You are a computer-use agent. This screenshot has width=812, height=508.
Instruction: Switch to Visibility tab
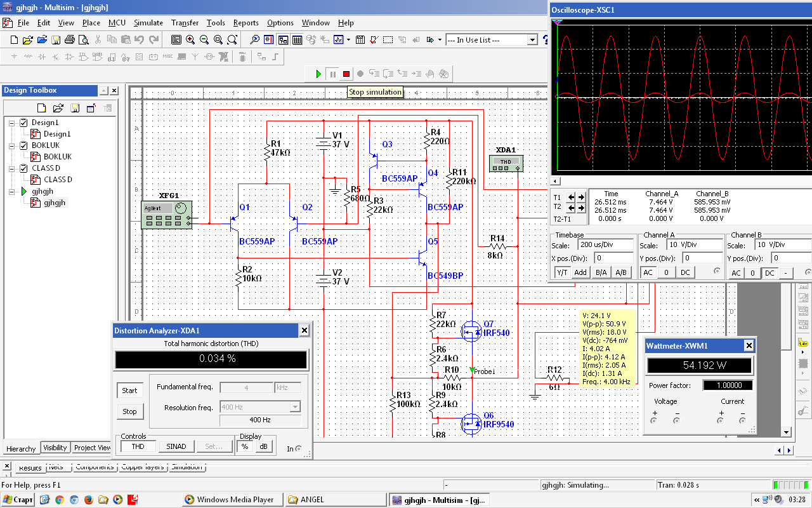pos(55,448)
